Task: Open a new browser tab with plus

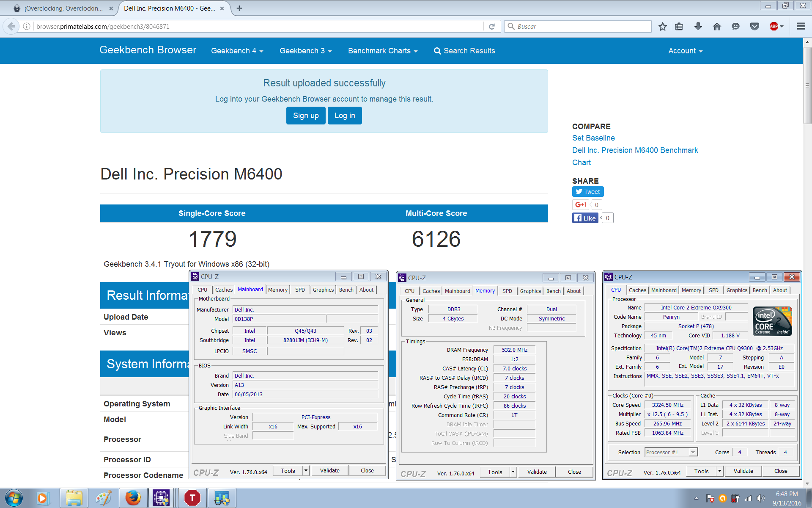Action: [x=239, y=8]
